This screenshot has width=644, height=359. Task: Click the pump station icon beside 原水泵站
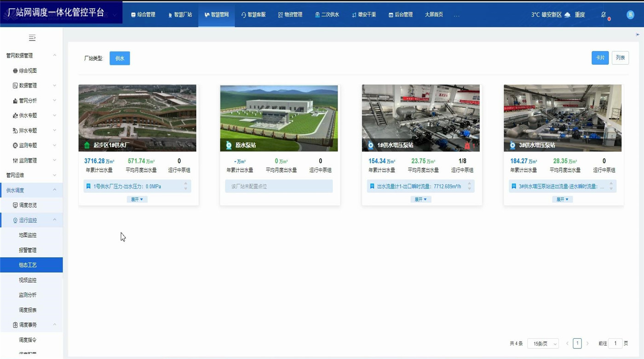click(229, 145)
